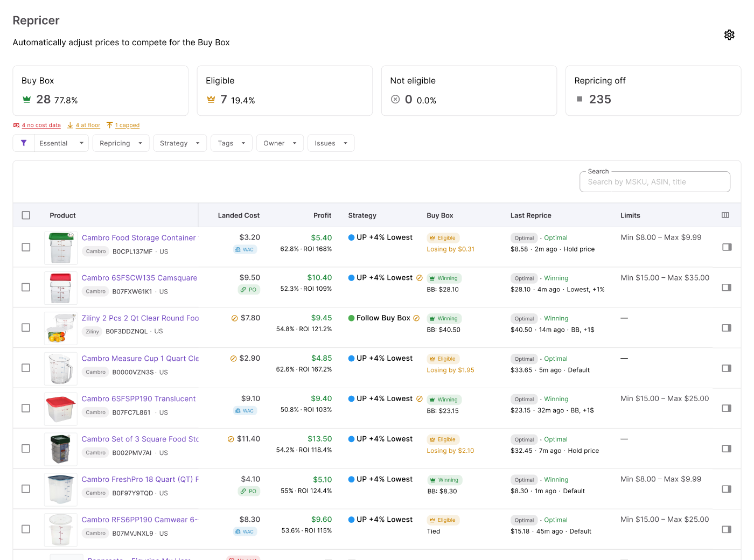754x560 pixels.
Task: Open Cambro FreshPro 18 Quart product link
Action: pyautogui.click(x=140, y=479)
